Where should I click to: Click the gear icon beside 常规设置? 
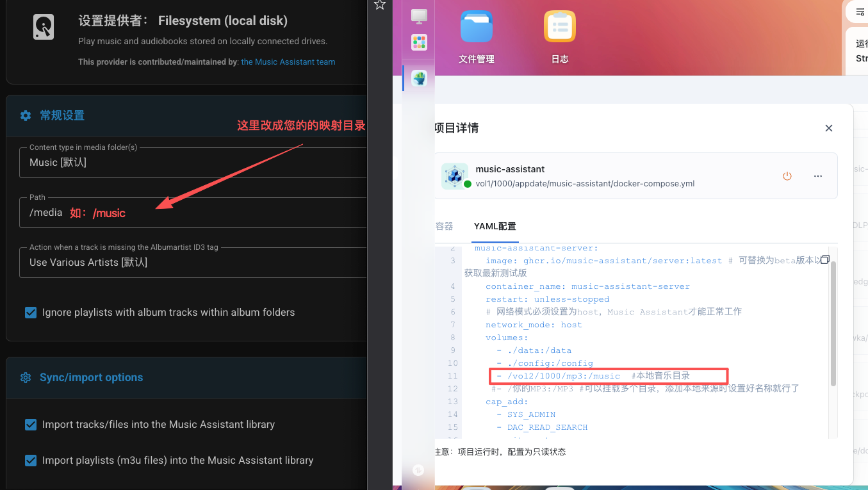25,115
